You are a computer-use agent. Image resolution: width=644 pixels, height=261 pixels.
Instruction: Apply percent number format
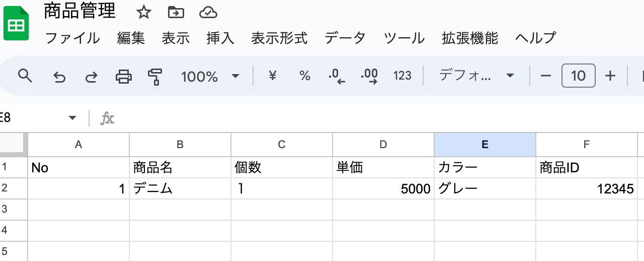pos(305,76)
